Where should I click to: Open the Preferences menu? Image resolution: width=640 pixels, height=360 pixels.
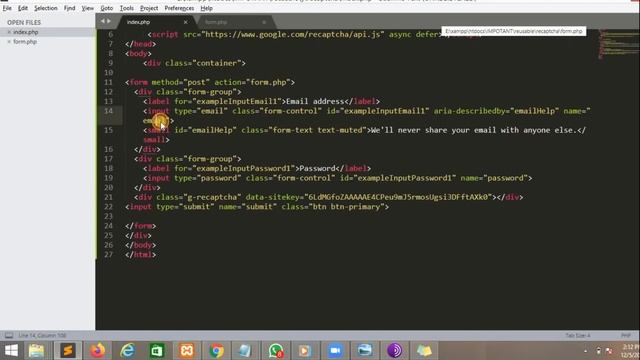[x=179, y=8]
